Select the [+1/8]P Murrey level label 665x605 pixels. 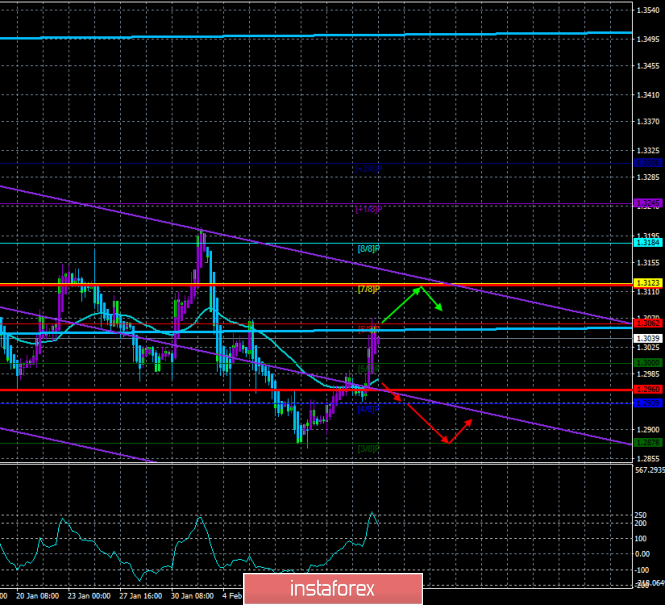click(369, 209)
